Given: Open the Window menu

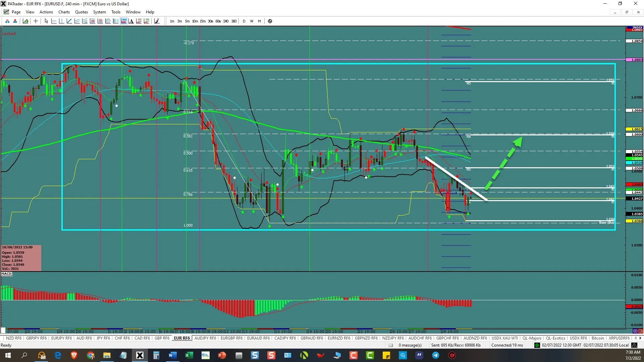Looking at the screenshot, I should [x=133, y=12].
